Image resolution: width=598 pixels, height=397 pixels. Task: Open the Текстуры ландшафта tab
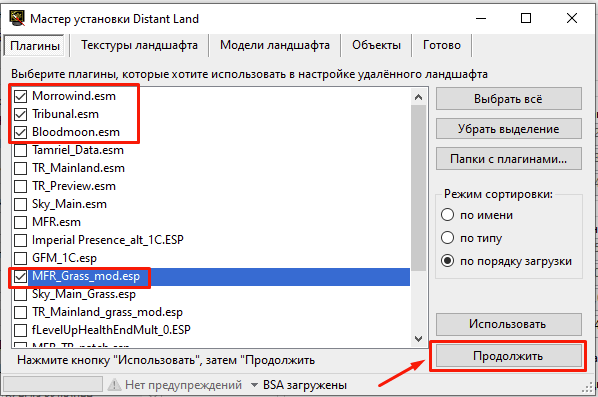point(139,45)
